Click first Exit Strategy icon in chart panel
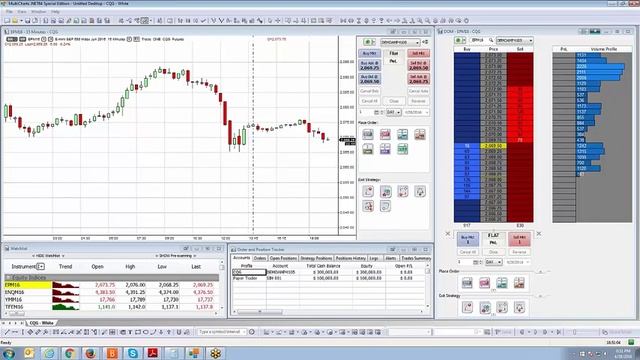Screen dimensions: 640x360 368,191
